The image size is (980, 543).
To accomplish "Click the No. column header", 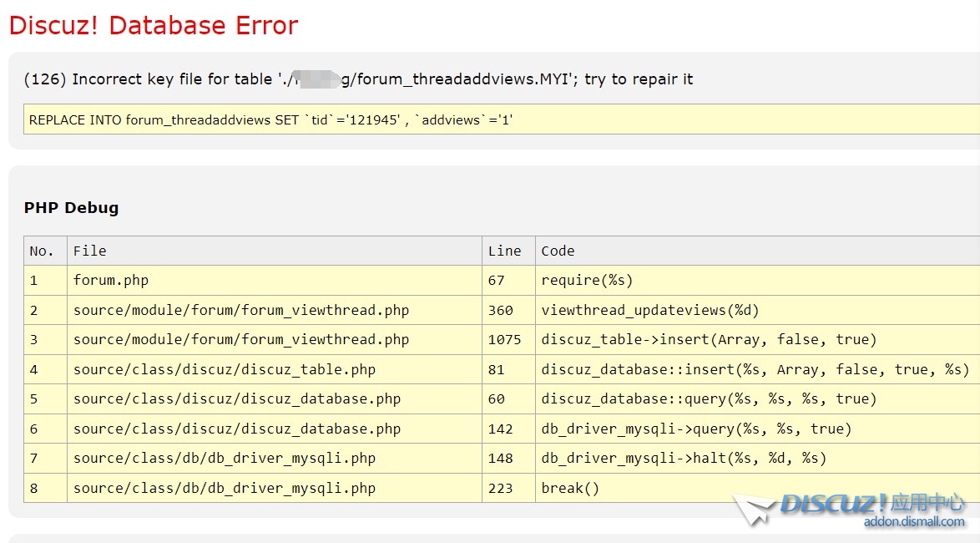I will pos(42,251).
